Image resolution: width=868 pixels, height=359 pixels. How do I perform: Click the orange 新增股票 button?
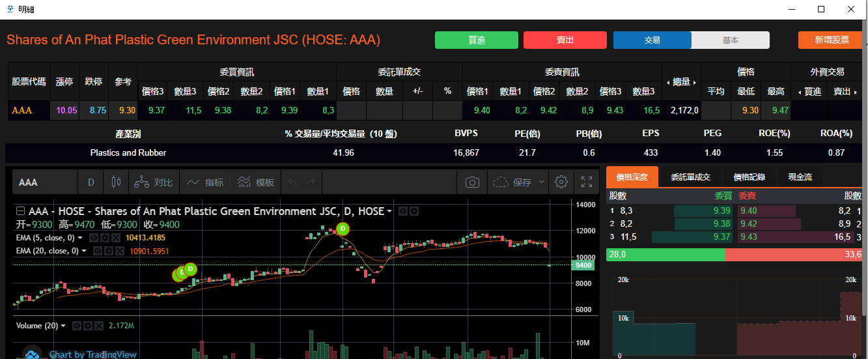[830, 40]
